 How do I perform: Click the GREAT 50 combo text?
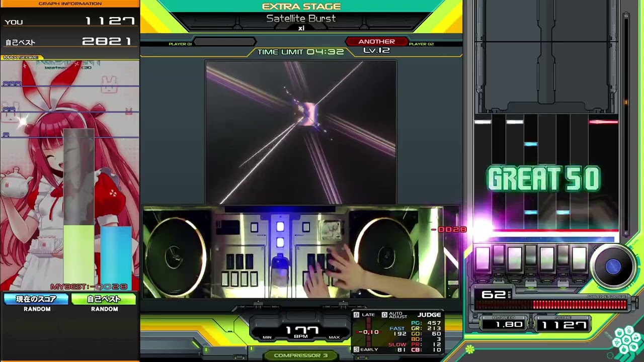point(544,179)
